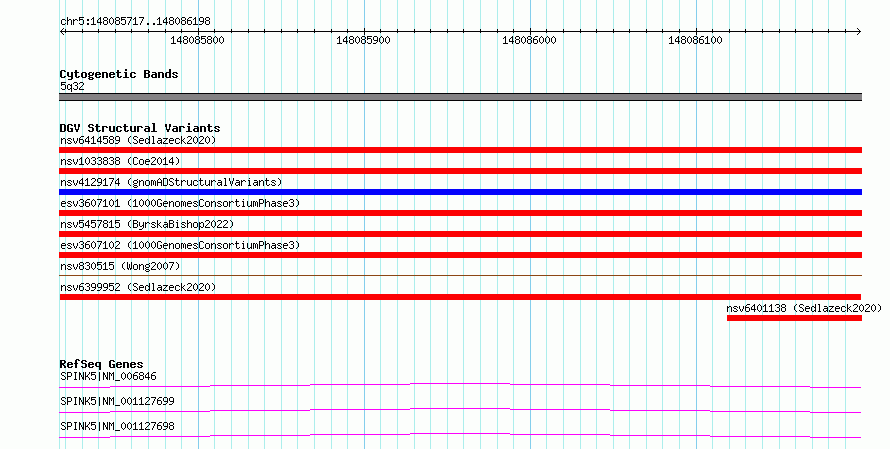The width and height of the screenshot is (890, 449).
Task: Click the left arrowhead of the ruler
Action: click(62, 32)
